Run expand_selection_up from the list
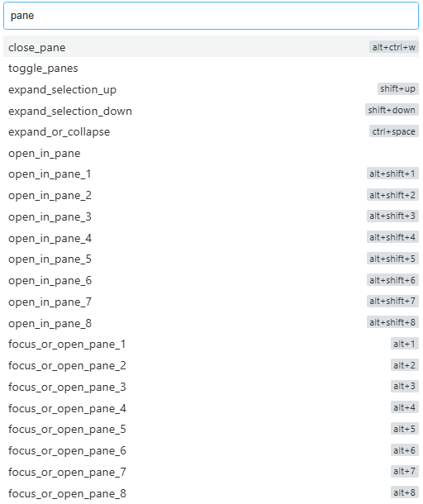 tap(211, 90)
